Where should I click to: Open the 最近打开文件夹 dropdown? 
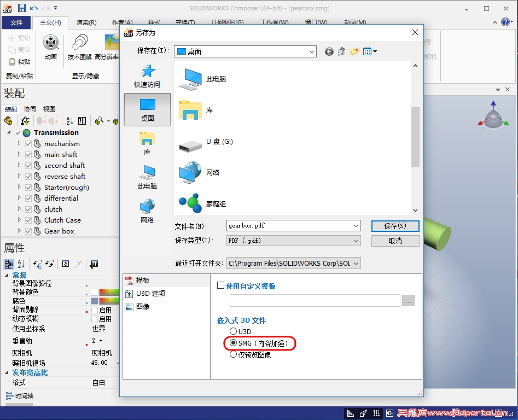293,263
